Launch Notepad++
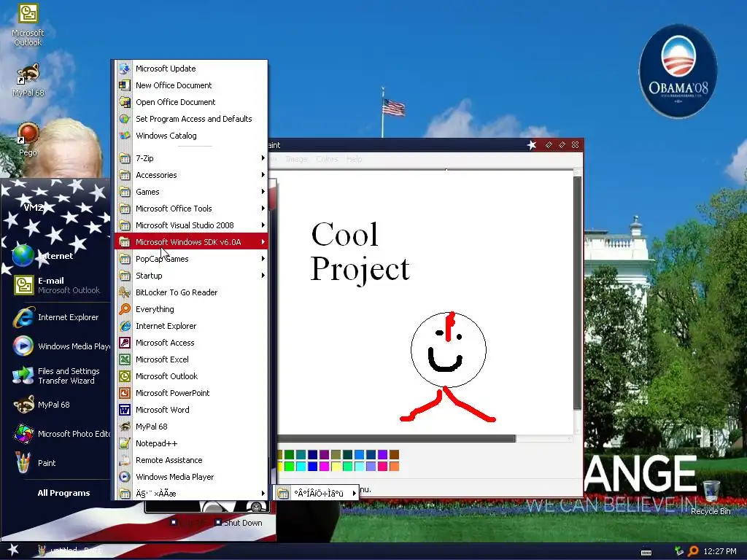Viewport: 747px width, 560px height. click(190, 443)
